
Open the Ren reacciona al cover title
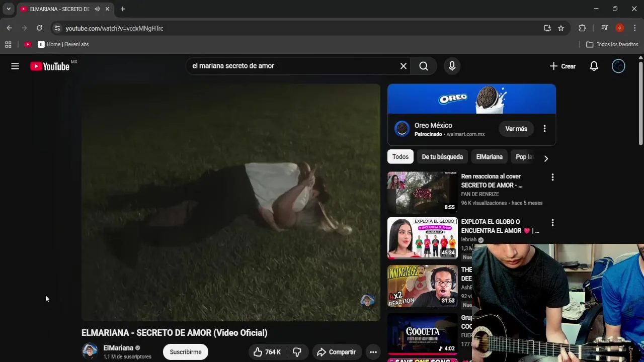(x=492, y=180)
